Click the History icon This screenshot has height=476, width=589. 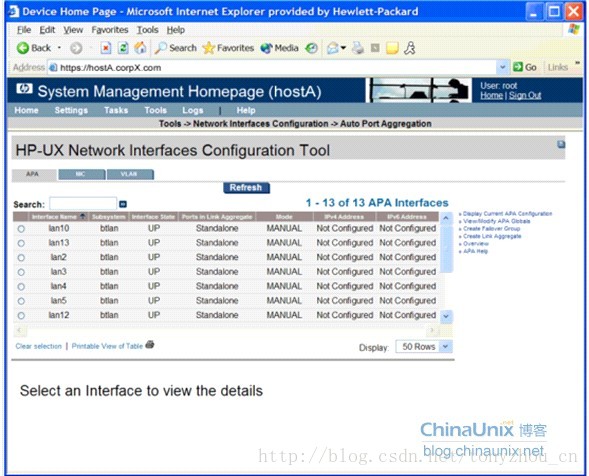coord(311,48)
